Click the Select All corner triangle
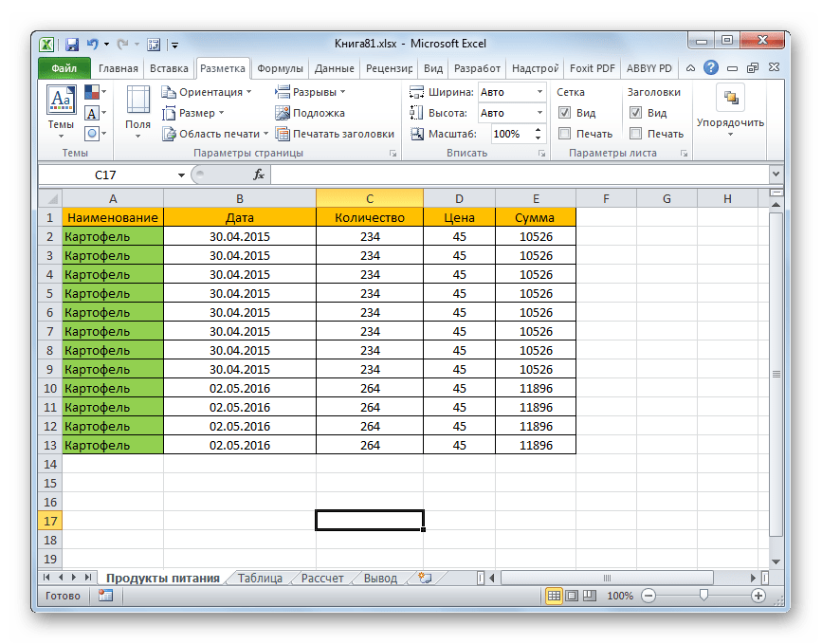 click(50, 199)
